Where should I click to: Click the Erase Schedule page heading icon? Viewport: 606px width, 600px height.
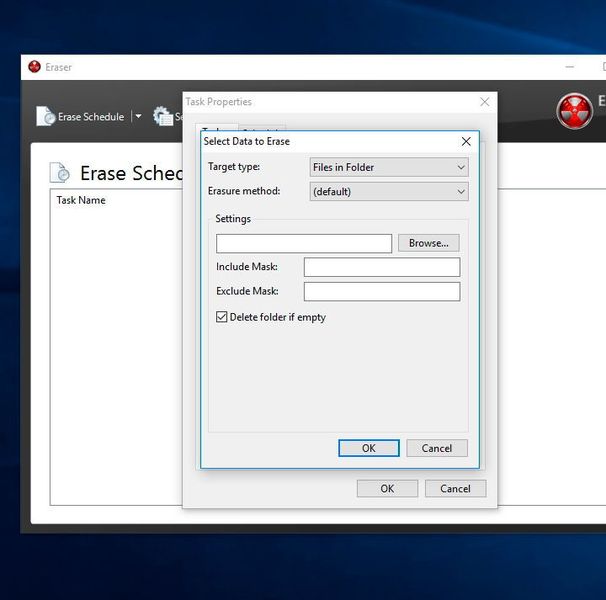coord(60,172)
